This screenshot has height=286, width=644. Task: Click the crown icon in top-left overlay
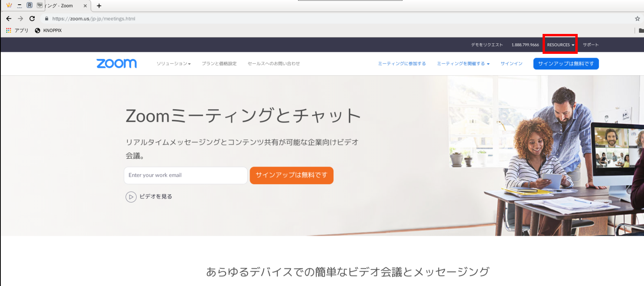(x=9, y=5)
